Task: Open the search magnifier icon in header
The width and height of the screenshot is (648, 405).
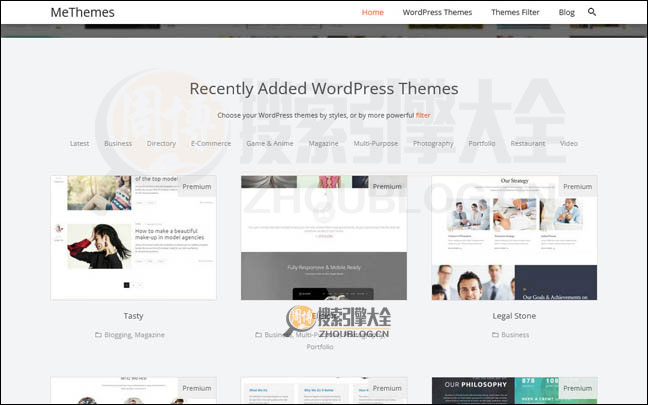Action: (x=592, y=12)
